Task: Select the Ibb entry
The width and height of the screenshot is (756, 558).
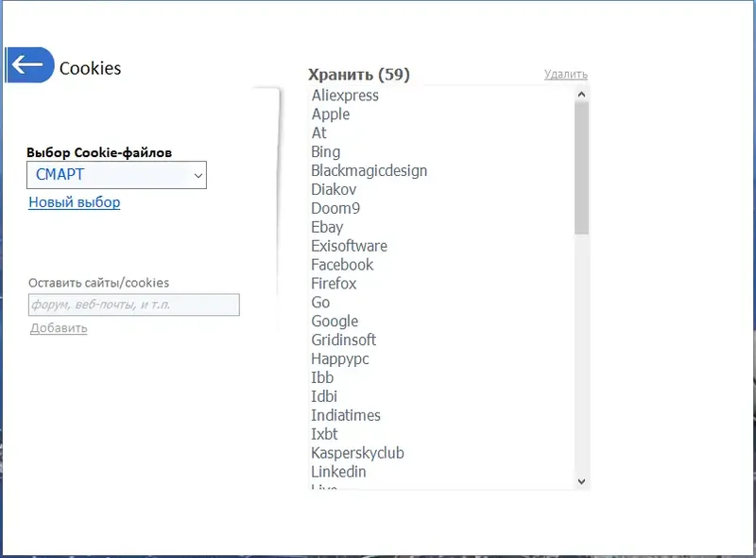Action: point(322,378)
